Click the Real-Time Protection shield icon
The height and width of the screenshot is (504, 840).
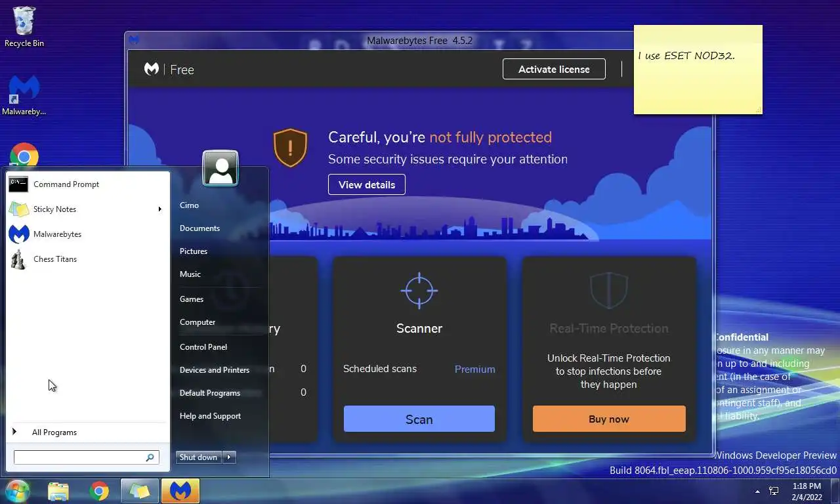(609, 291)
